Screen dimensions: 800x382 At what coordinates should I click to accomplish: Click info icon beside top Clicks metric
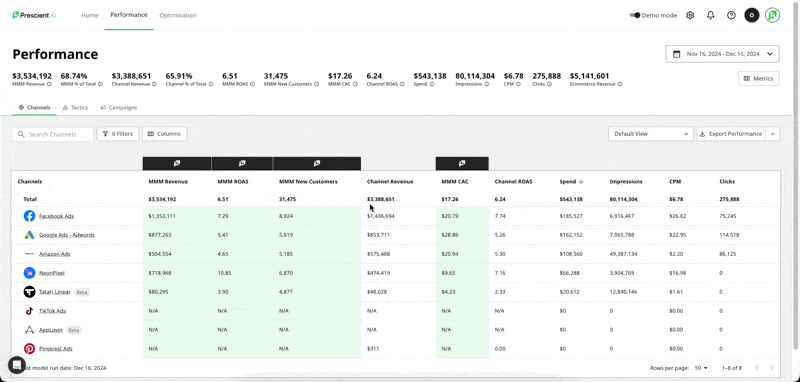coord(550,84)
